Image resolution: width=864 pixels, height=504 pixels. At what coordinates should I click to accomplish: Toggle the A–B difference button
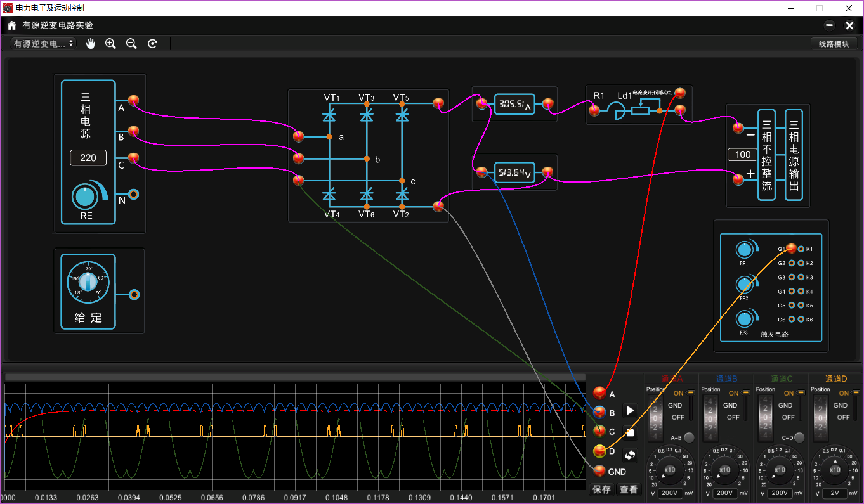coord(689,437)
